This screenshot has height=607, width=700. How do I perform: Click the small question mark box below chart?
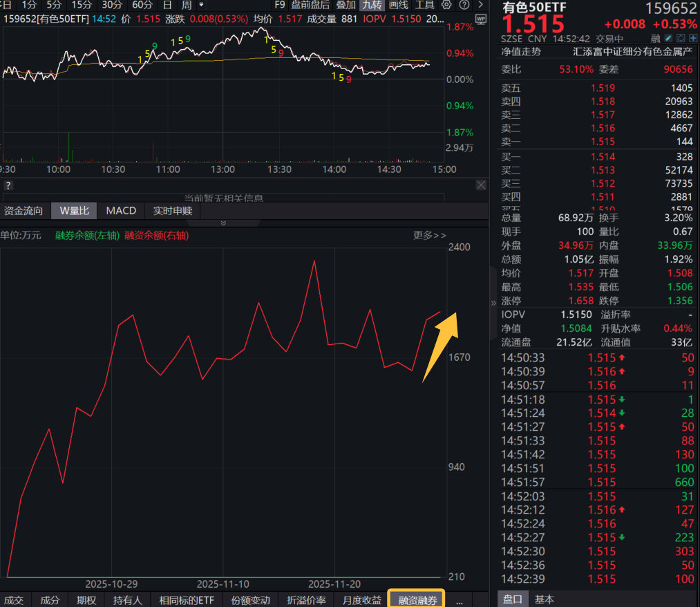click(8, 185)
